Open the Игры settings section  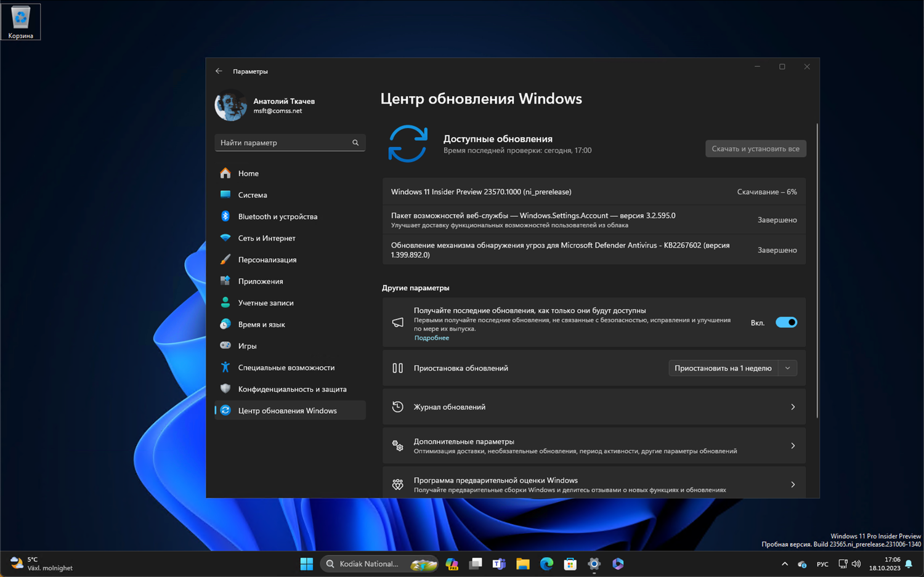pyautogui.click(x=247, y=345)
